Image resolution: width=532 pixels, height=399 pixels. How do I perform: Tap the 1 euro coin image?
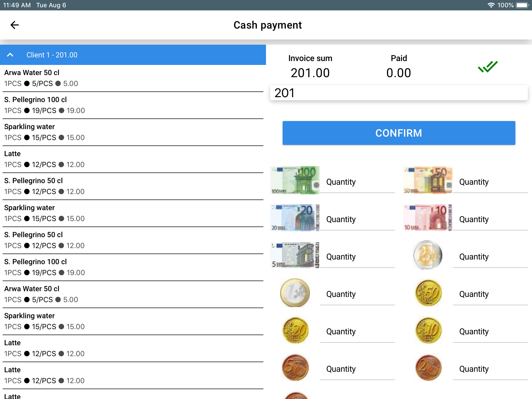click(x=295, y=292)
